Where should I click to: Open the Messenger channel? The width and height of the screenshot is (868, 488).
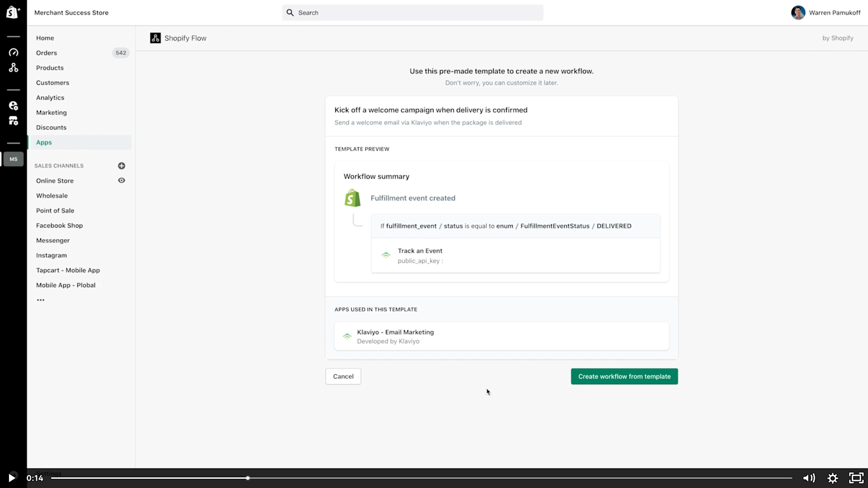[53, 240]
